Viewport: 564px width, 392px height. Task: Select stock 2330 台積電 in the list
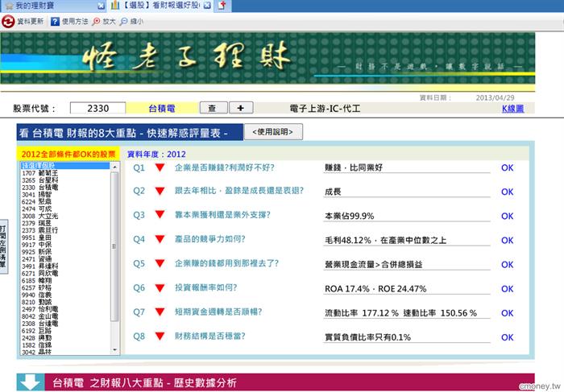[x=65, y=188]
